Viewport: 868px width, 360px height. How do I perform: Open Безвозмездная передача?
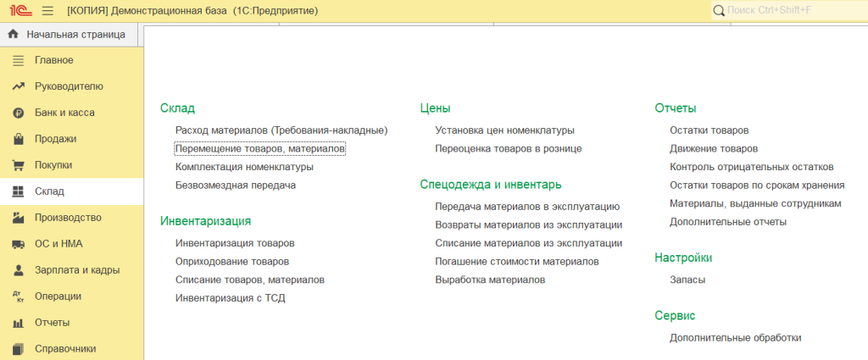point(236,186)
